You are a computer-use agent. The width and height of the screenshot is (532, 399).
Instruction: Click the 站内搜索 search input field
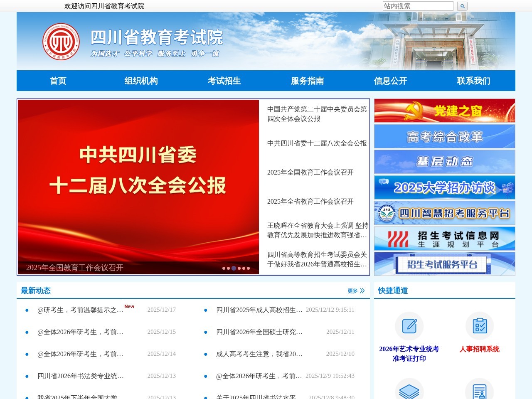click(418, 6)
